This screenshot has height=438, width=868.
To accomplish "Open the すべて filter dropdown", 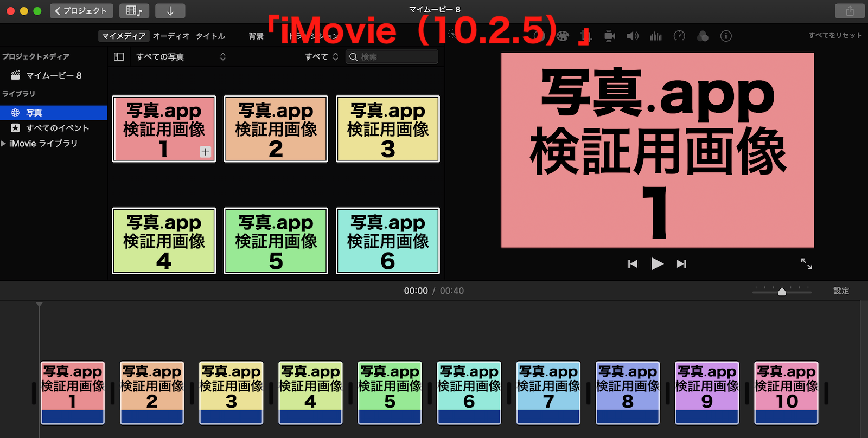I will (321, 56).
